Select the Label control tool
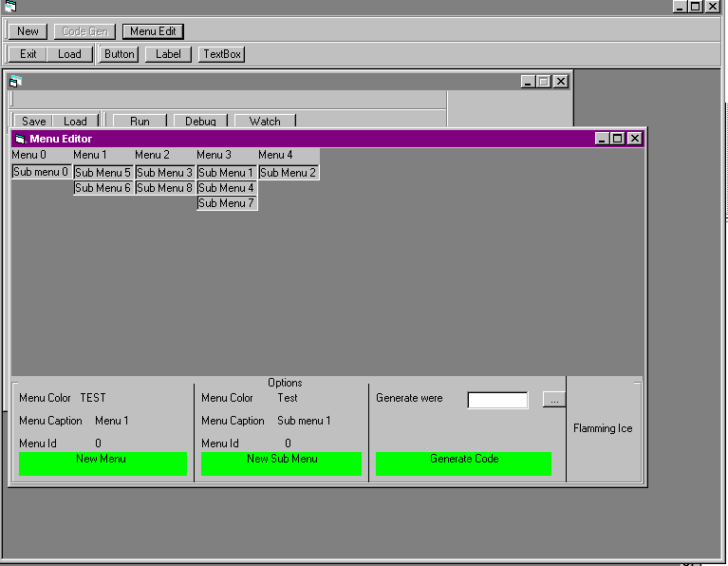The height and width of the screenshot is (566, 728). [168, 54]
